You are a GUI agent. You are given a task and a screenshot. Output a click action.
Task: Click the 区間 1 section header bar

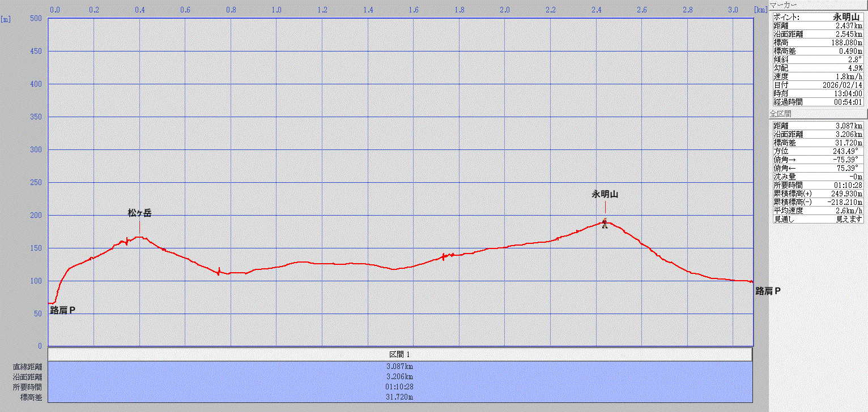tap(400, 354)
